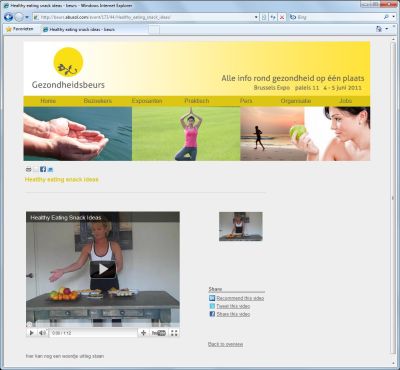Click the Tweet this video link

(x=233, y=306)
